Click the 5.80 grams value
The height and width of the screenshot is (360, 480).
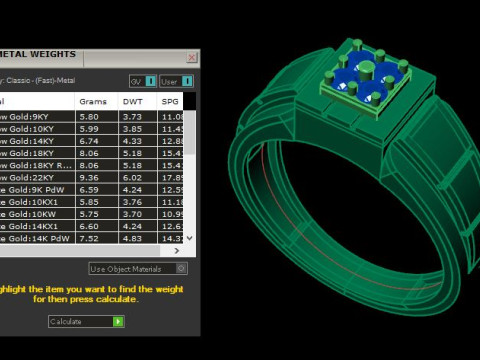coord(89,117)
